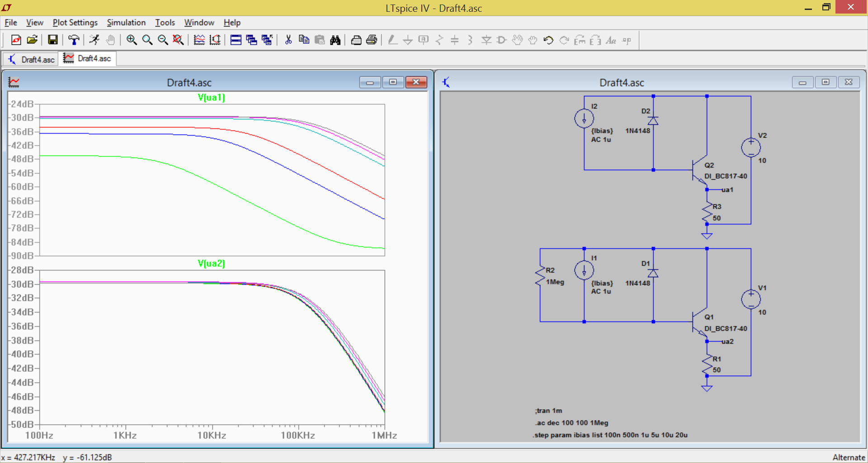Image resolution: width=868 pixels, height=463 pixels.
Task: Click the Mirror toolbar icon
Action: [595, 40]
